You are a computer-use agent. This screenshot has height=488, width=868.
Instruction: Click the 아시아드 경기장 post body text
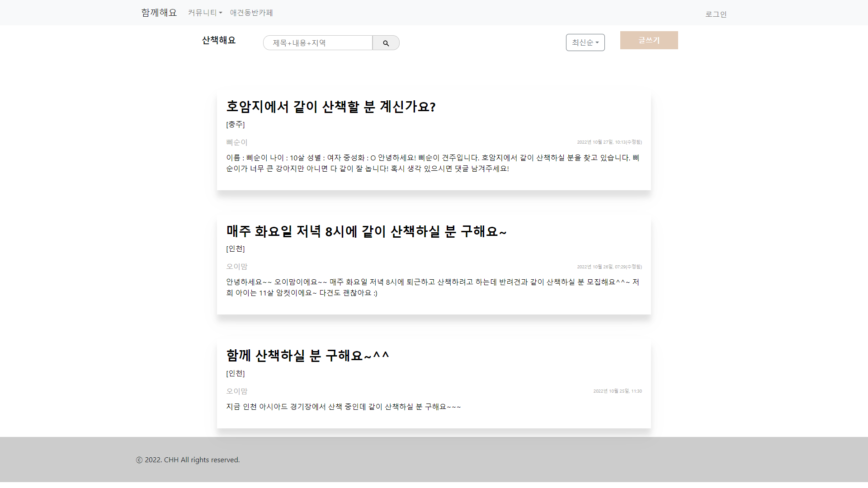pos(343,407)
